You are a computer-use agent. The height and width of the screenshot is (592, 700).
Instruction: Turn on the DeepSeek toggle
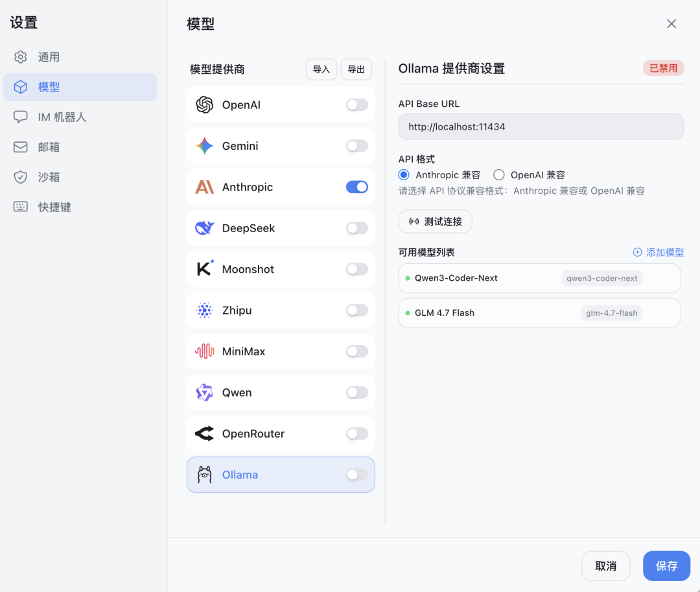pyautogui.click(x=356, y=228)
